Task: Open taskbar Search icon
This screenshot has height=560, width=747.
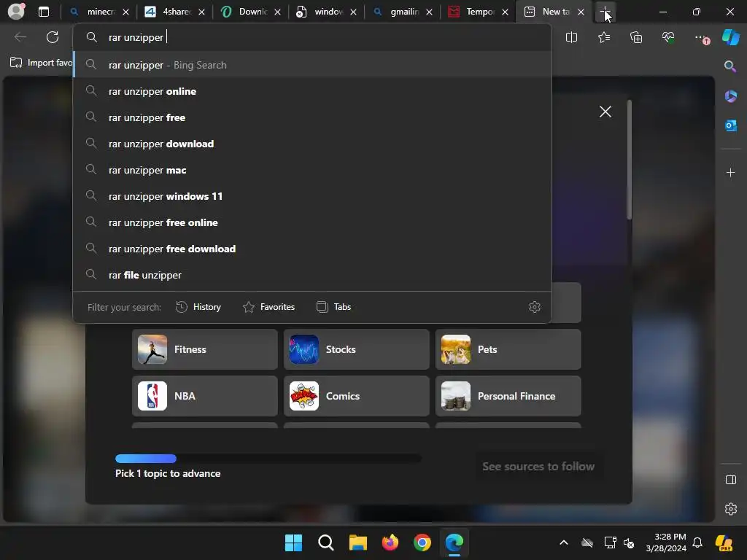Action: 326,542
